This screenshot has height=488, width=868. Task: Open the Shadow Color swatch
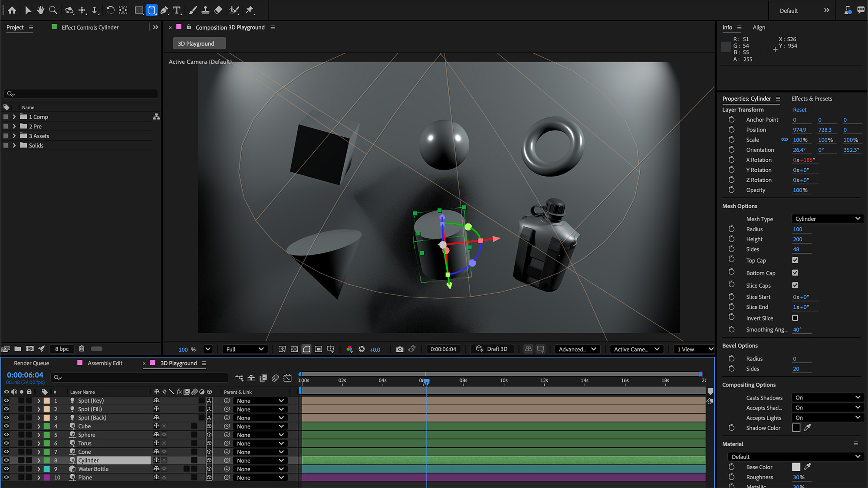[796, 428]
